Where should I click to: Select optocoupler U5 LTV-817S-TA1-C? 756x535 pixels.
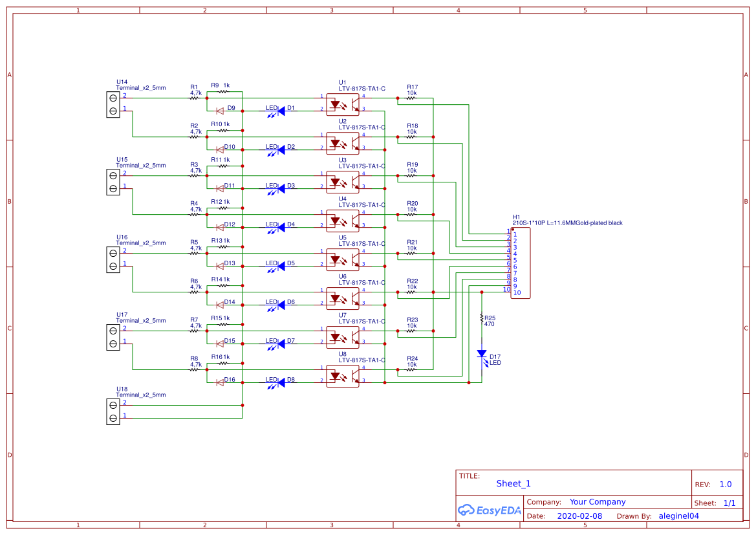(343, 258)
